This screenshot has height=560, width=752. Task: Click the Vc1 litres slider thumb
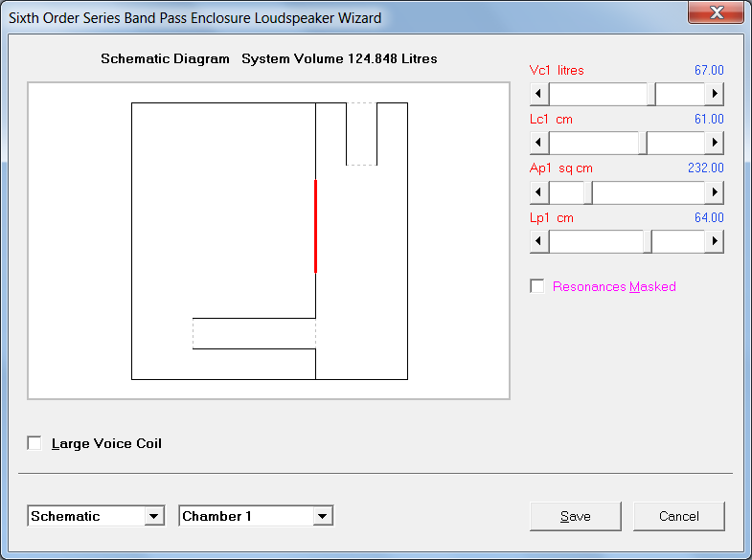(x=651, y=94)
